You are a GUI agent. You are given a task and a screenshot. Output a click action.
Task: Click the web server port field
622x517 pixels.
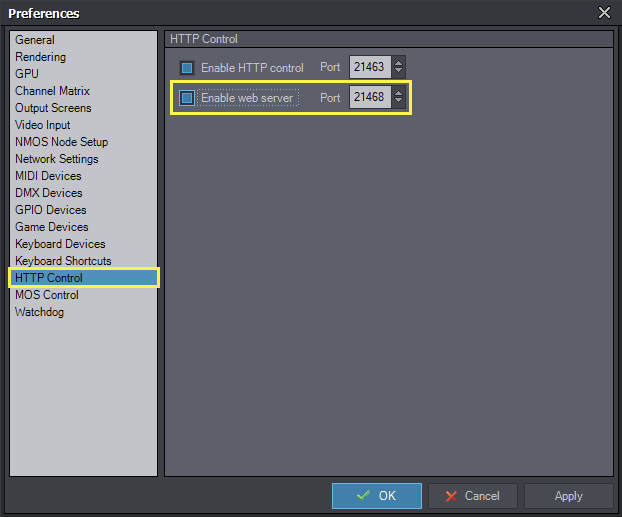pos(370,98)
